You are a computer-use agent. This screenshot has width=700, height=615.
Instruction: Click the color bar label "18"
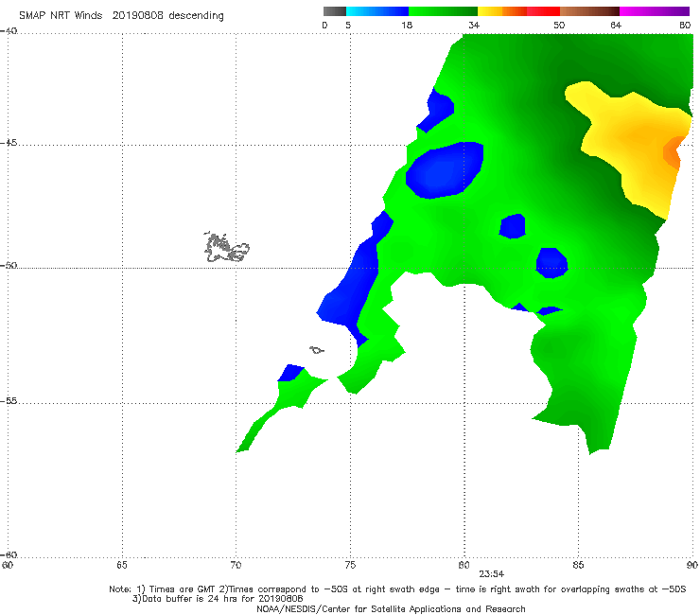(407, 25)
